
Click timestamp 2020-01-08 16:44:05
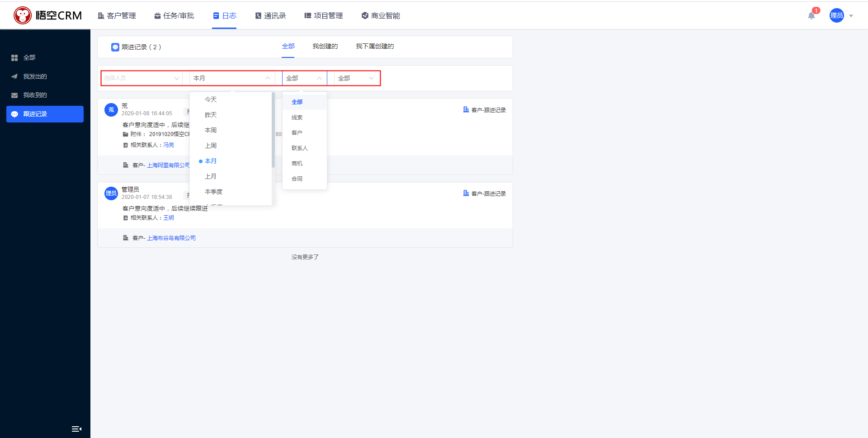pyautogui.click(x=147, y=113)
